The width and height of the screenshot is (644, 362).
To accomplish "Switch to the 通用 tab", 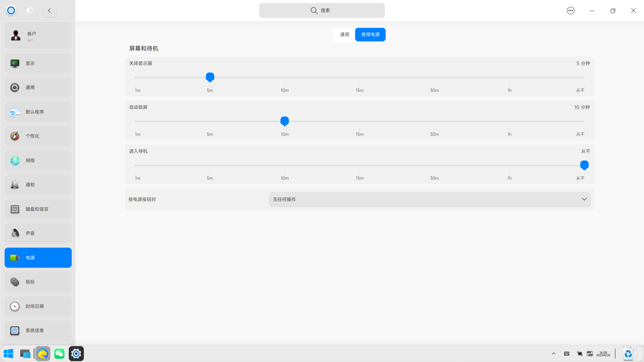I will coord(344,35).
